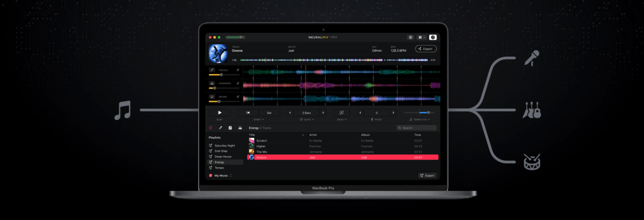The width and height of the screenshot is (644, 220).
Task: Click the Search field
Action: coord(417,128)
